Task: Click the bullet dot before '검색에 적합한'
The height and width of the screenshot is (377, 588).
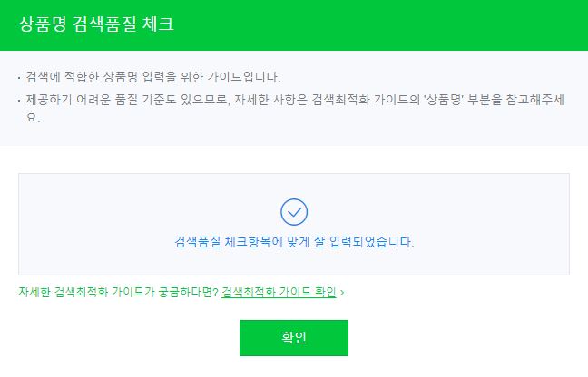Action: coord(19,78)
